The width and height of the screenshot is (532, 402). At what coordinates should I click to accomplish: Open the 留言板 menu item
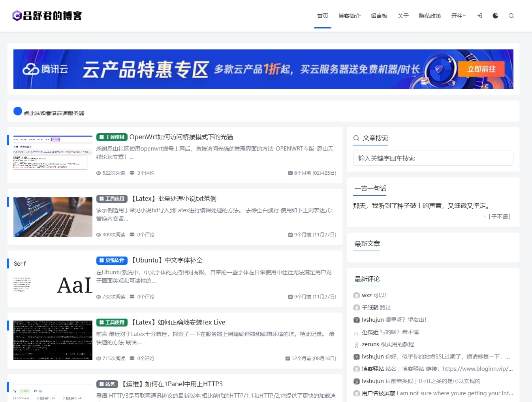(x=379, y=16)
